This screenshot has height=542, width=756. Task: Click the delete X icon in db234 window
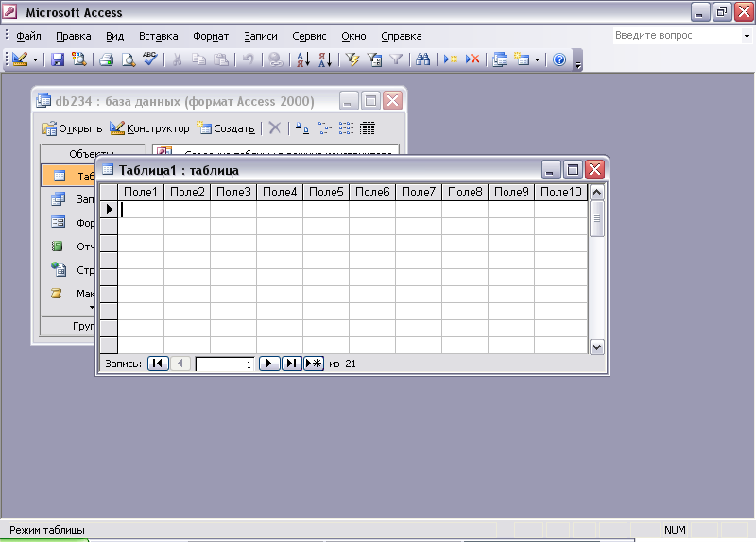[x=274, y=128]
